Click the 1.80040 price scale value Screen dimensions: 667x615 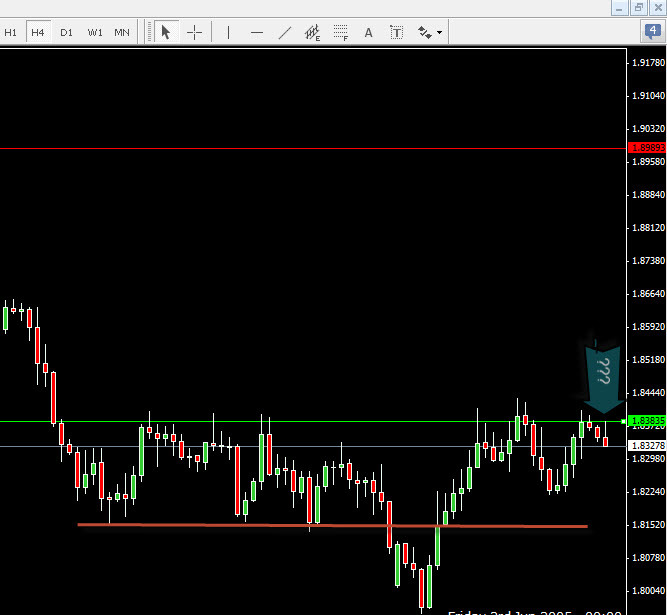648,591
